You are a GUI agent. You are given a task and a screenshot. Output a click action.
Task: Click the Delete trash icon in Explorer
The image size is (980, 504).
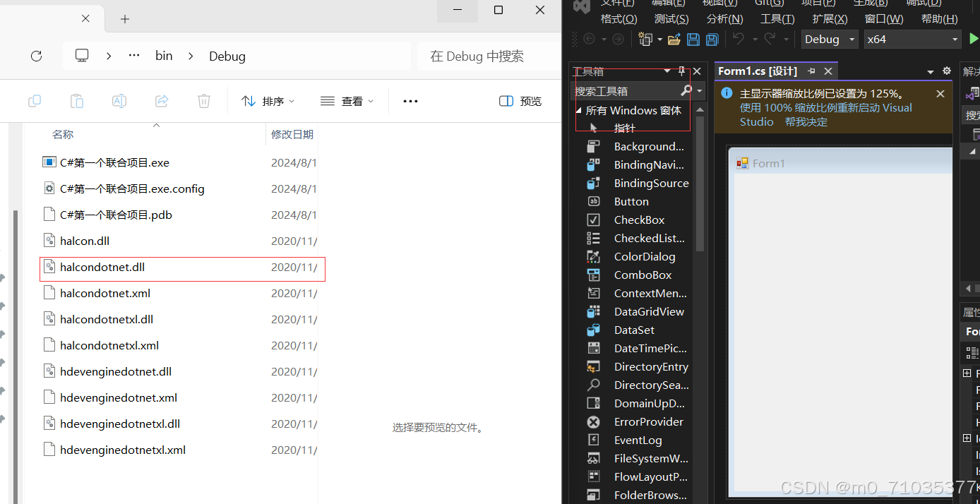point(204,101)
